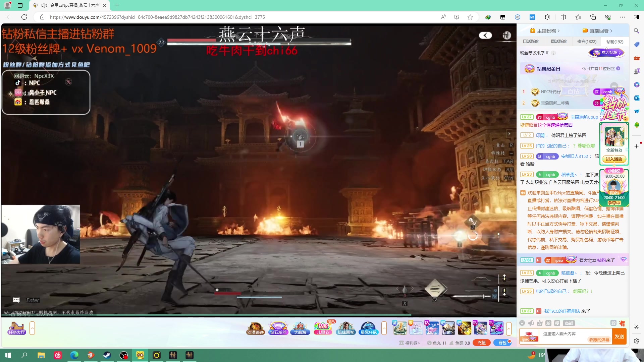
Task: Click the 成为钻粉 button
Action: [607, 53]
